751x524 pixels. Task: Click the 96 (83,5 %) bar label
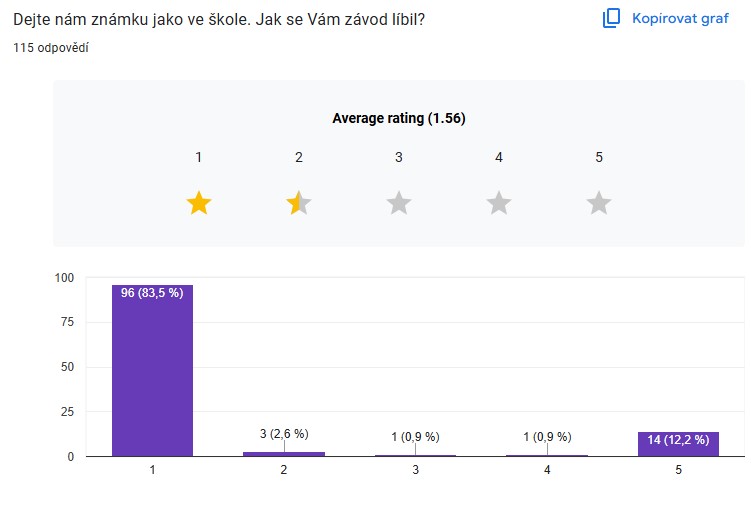pyautogui.click(x=152, y=293)
